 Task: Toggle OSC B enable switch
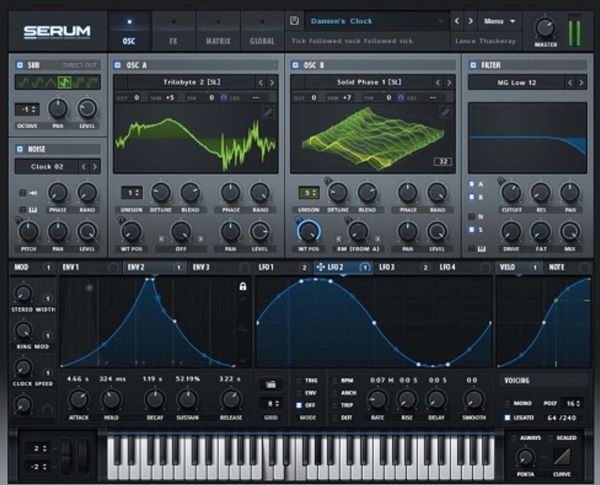tap(295, 65)
